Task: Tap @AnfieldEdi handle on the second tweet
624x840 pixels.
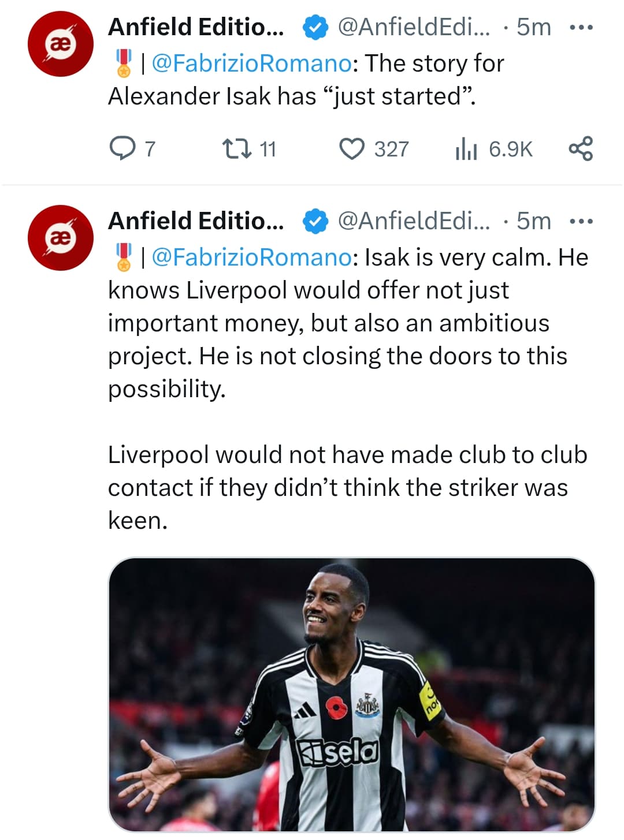Action: click(413, 221)
